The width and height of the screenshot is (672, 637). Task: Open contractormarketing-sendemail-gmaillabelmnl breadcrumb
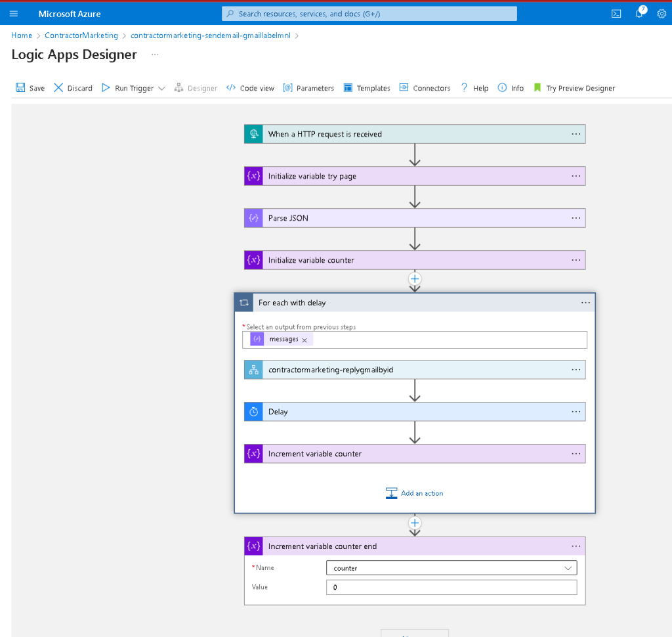click(211, 35)
